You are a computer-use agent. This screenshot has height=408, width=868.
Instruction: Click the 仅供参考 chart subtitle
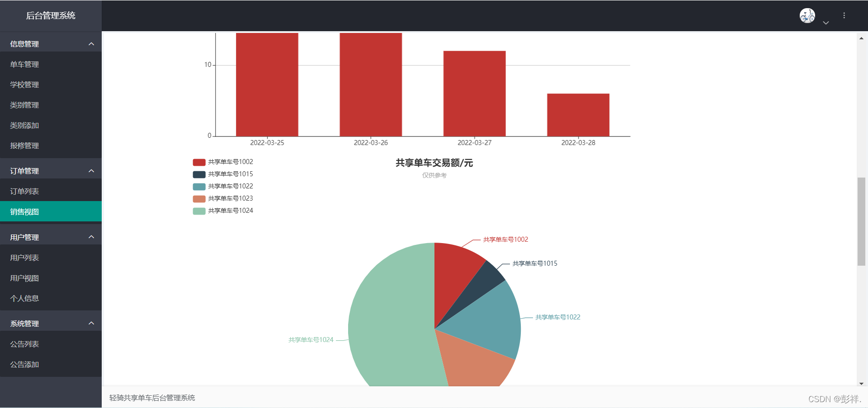tap(434, 175)
